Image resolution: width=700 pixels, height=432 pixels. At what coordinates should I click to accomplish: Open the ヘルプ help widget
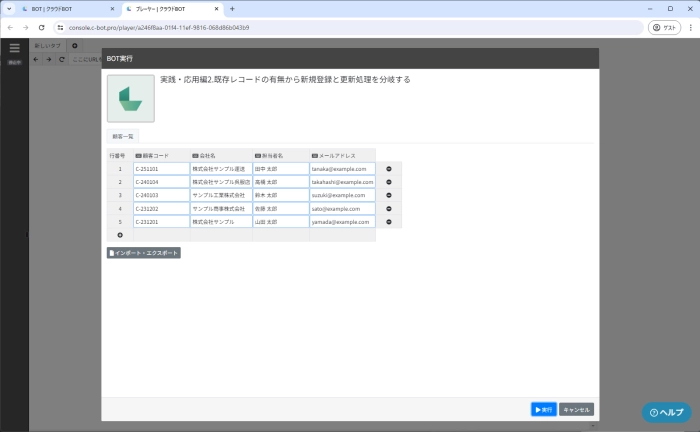(667, 412)
